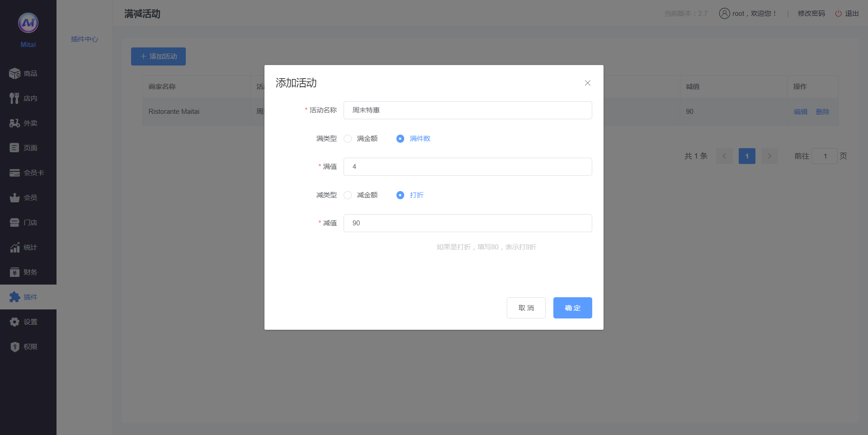Close the 添加活动 dialog with X
Viewport: 868px width, 435px height.
(x=587, y=83)
